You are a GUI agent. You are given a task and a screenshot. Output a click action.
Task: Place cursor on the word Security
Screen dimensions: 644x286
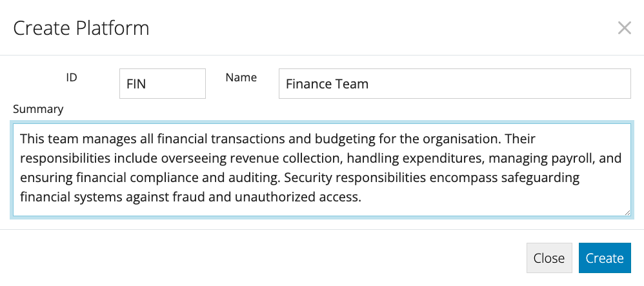click(x=310, y=178)
